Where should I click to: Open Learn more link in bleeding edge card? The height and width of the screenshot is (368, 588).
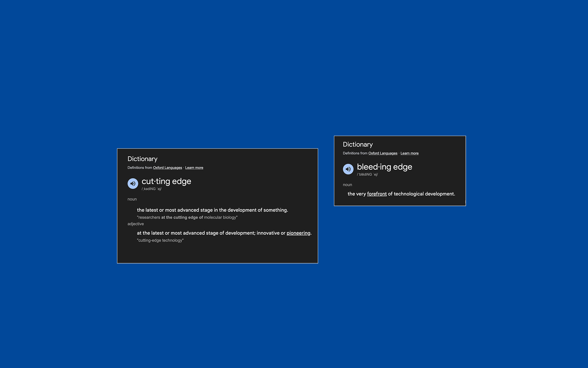coord(410,153)
